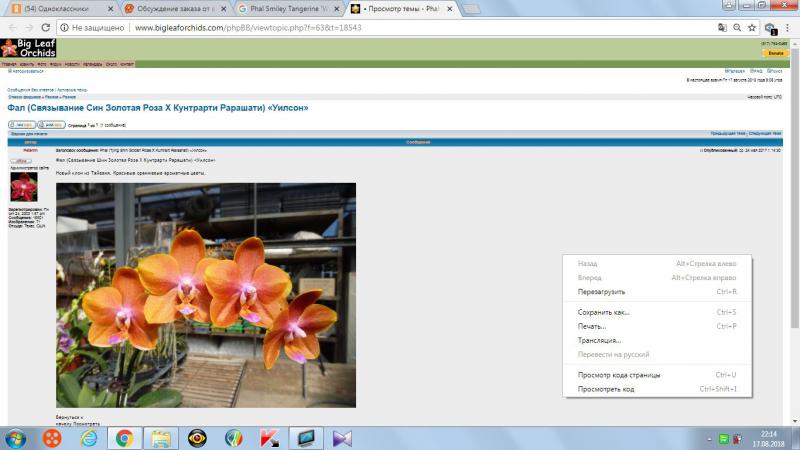The image size is (800, 450).
Task: Click the Kaspersky icon in the taskbar
Action: pyautogui.click(x=268, y=437)
